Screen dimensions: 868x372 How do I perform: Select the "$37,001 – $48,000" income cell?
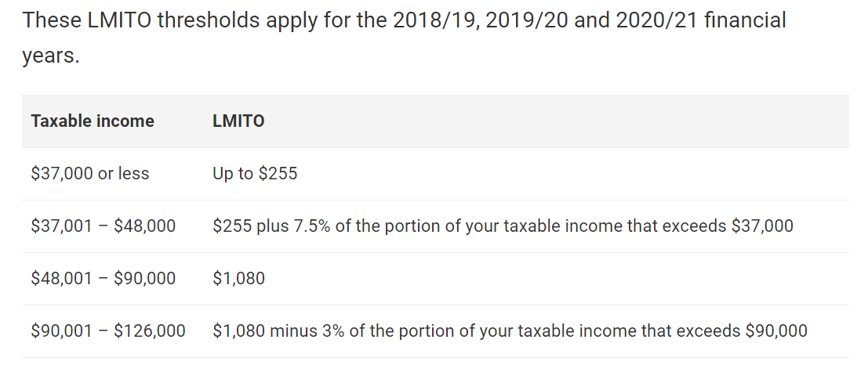pos(104,226)
